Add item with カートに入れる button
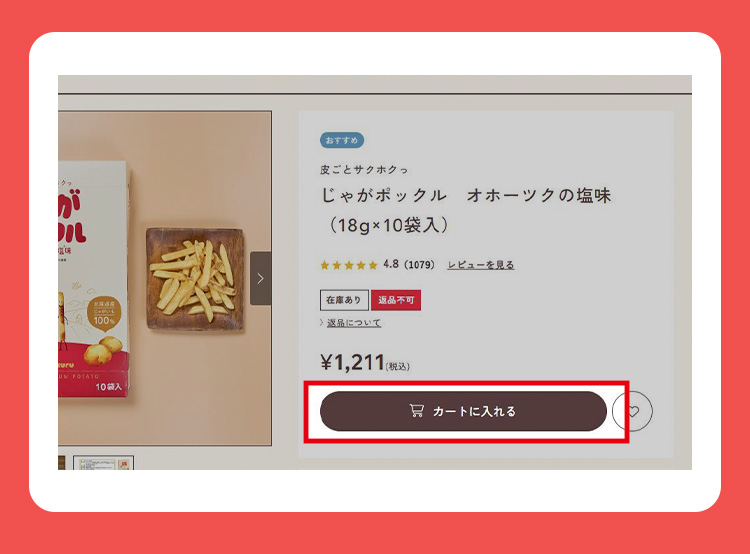This screenshot has width=750, height=554. coord(463,411)
